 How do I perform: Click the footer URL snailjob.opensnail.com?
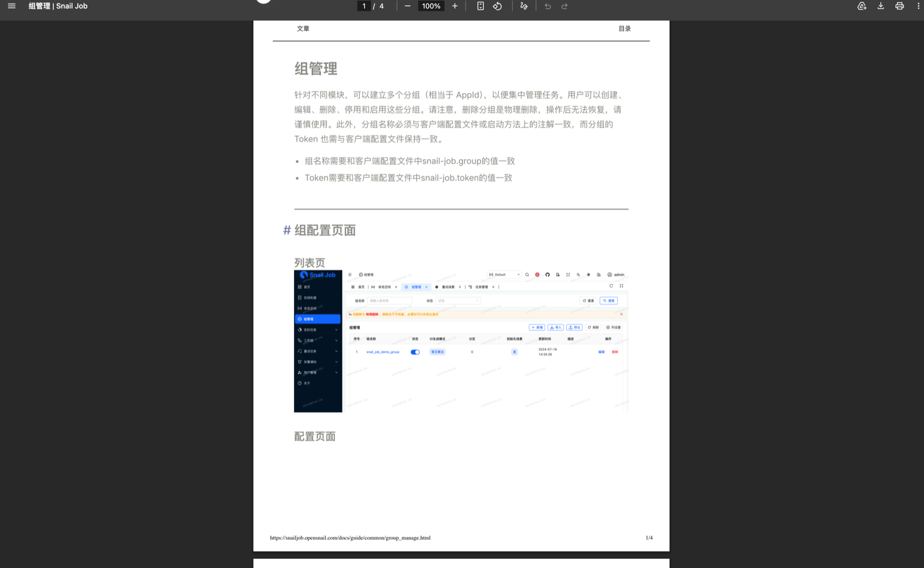point(350,538)
